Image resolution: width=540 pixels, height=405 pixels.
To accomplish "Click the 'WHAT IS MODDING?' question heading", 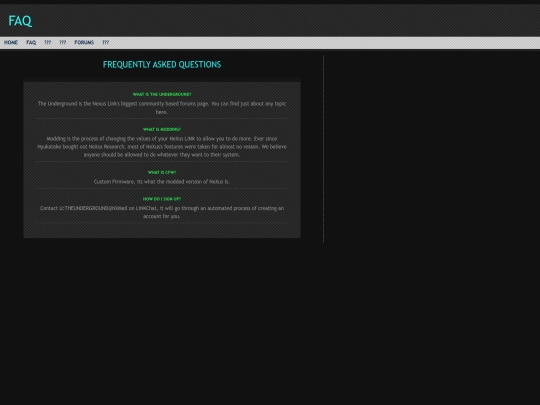I will (x=162, y=129).
